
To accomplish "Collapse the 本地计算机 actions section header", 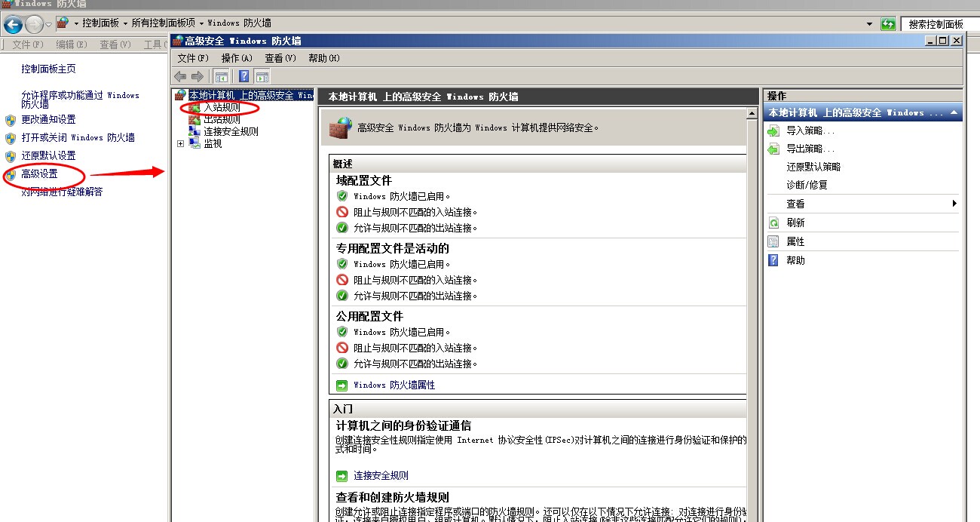I will tap(954, 112).
